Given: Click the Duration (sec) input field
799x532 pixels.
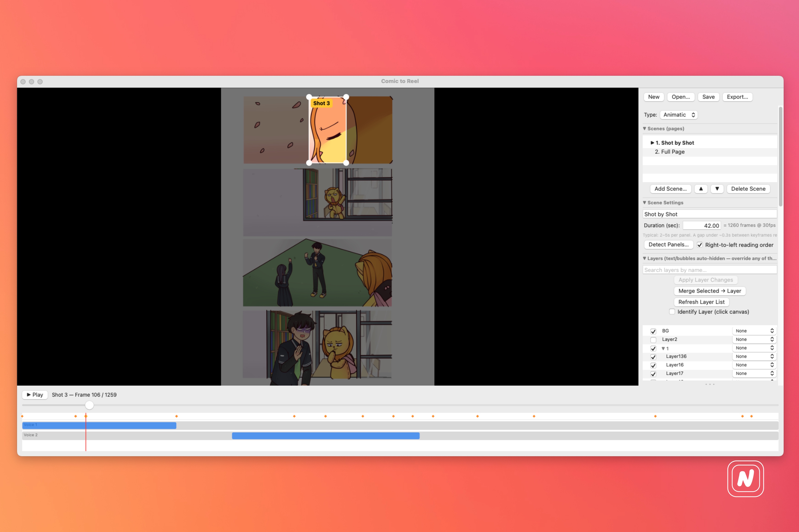Looking at the screenshot, I should click(702, 225).
